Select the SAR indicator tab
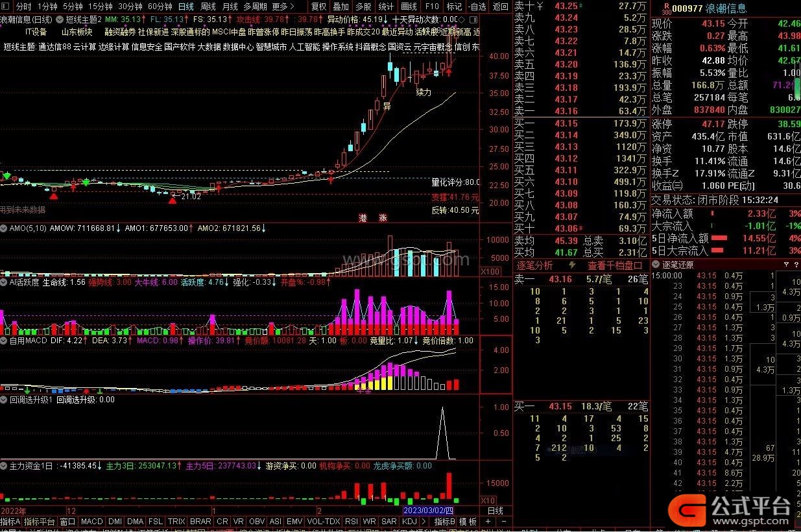This screenshot has width=801, height=532. pos(389,522)
